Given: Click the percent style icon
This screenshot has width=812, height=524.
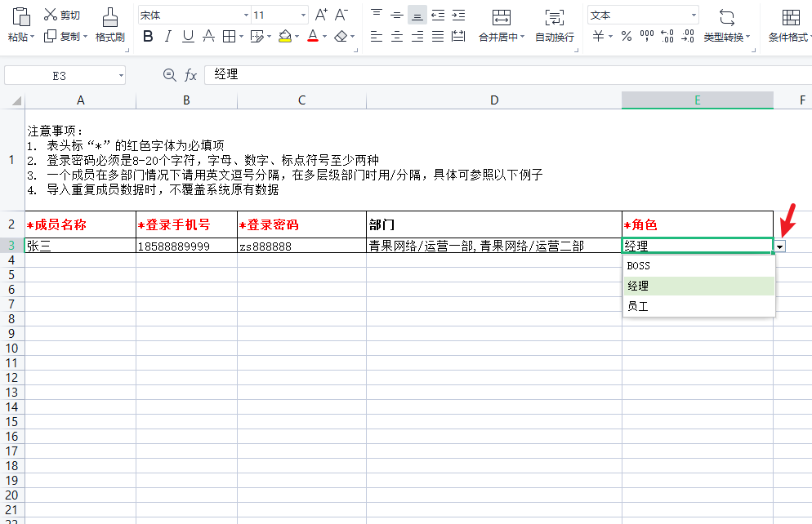Looking at the screenshot, I should [626, 36].
